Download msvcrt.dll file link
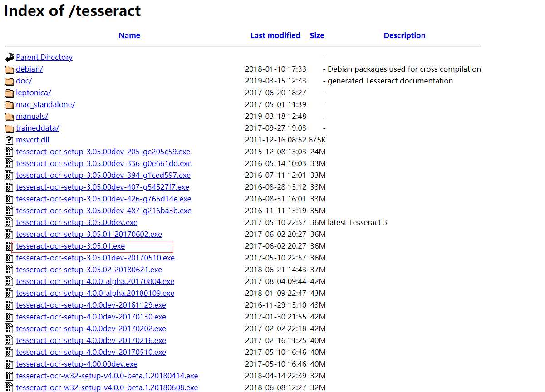Image resolution: width=545 pixels, height=392 pixels. [33, 140]
